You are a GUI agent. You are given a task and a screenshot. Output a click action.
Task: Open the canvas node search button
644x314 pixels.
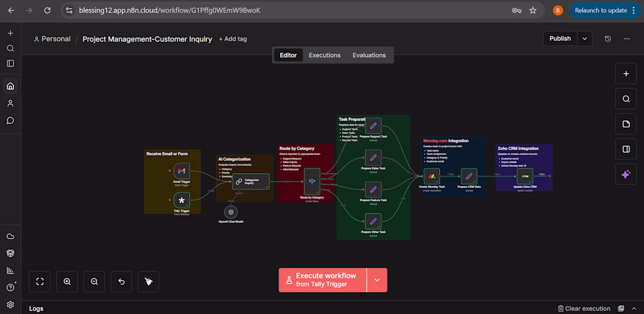tap(626, 99)
